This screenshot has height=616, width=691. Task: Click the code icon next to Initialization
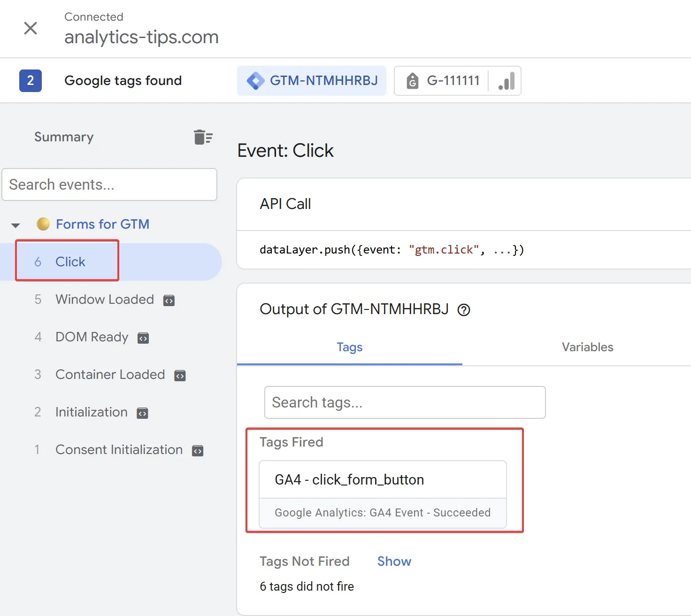coord(142,413)
